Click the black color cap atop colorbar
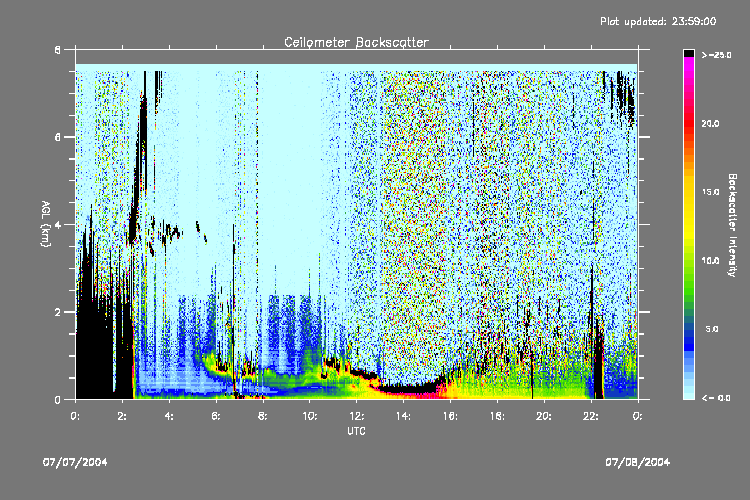Viewport: 750px width, 500px height. pos(689,53)
